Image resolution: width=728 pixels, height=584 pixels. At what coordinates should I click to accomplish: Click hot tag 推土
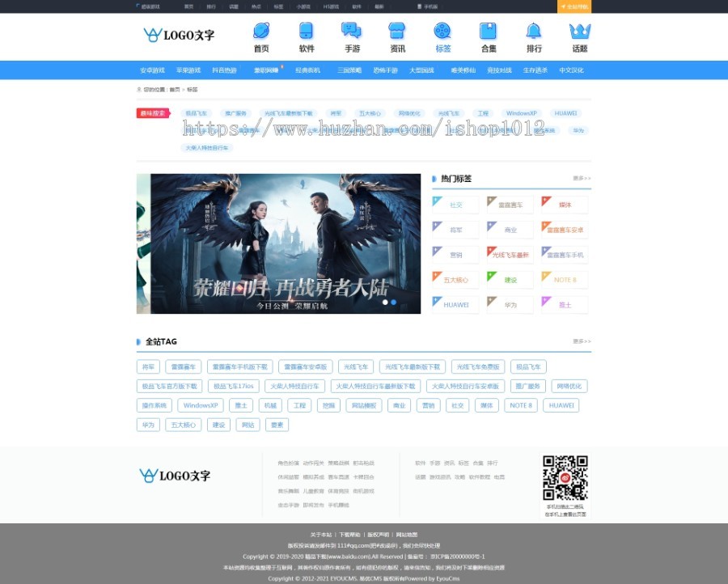point(565,305)
